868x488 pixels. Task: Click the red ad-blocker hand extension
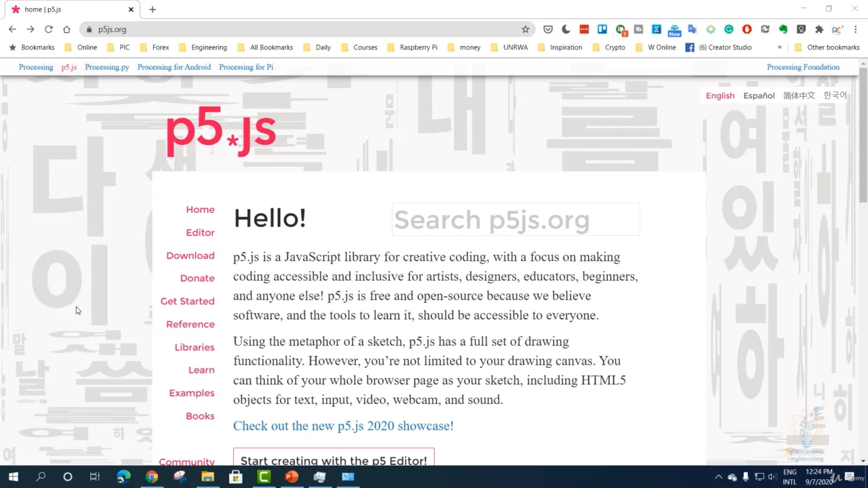click(747, 29)
